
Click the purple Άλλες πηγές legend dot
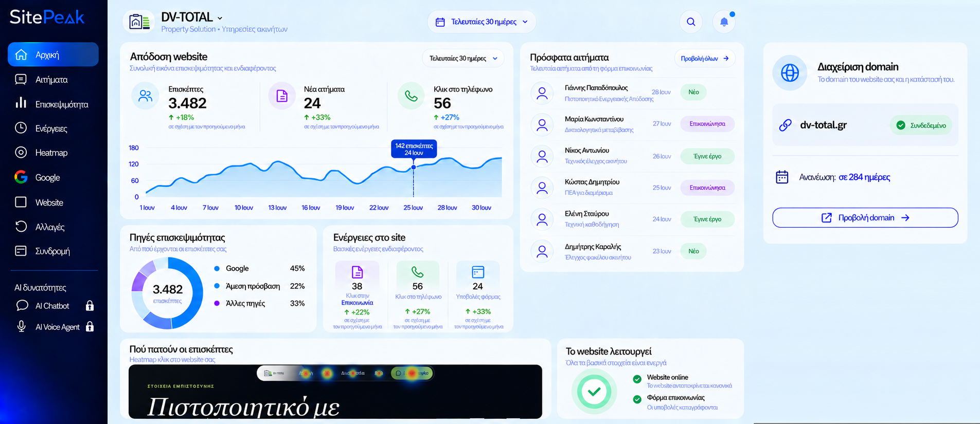[x=217, y=303]
